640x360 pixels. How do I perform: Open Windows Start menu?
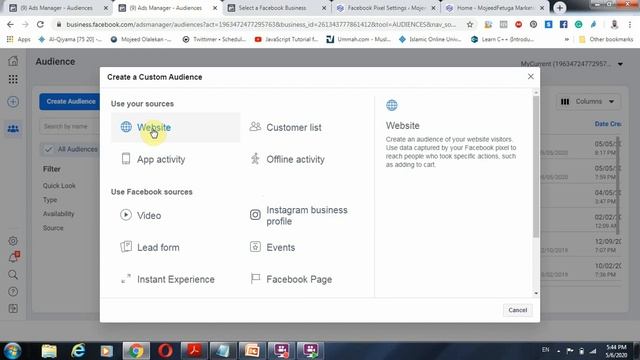[12, 351]
